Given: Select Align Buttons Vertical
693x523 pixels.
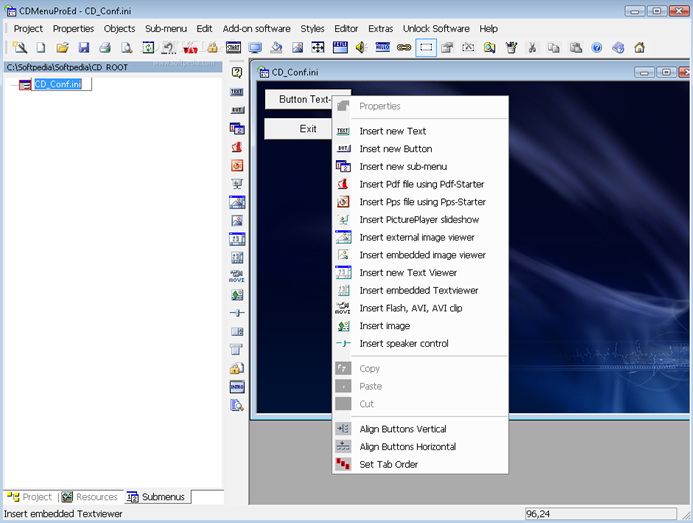Looking at the screenshot, I should coord(420,429).
